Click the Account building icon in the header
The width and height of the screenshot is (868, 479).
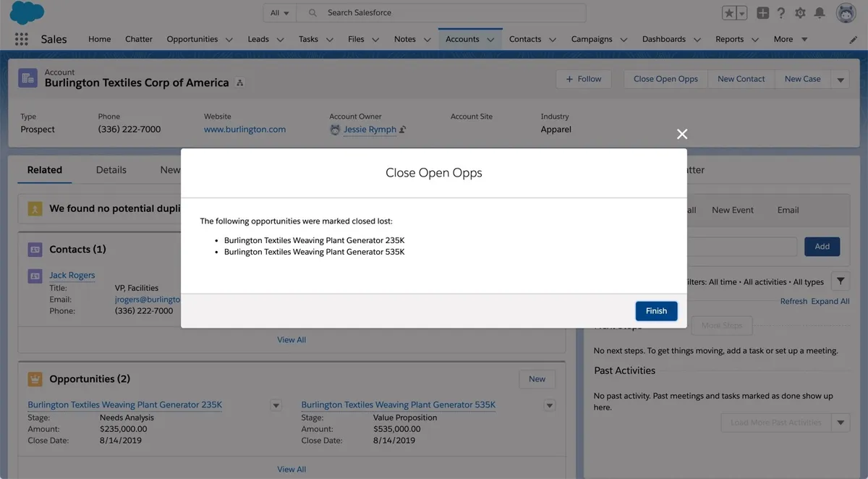(x=28, y=78)
